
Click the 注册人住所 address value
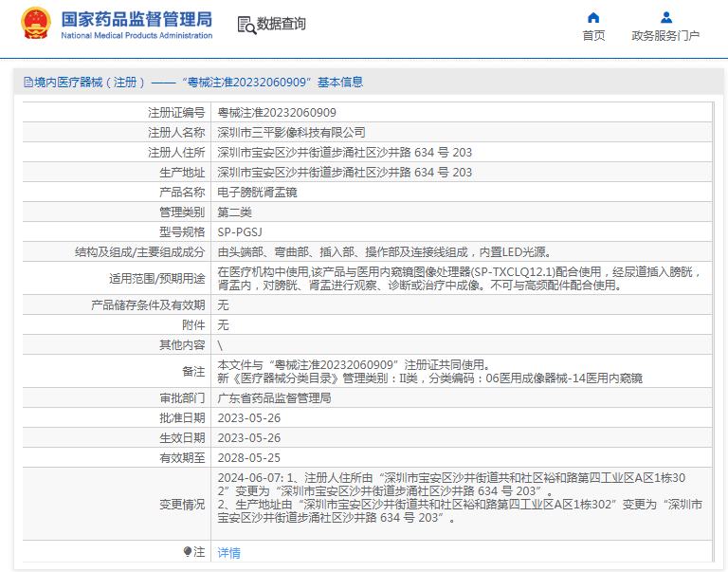click(x=344, y=153)
